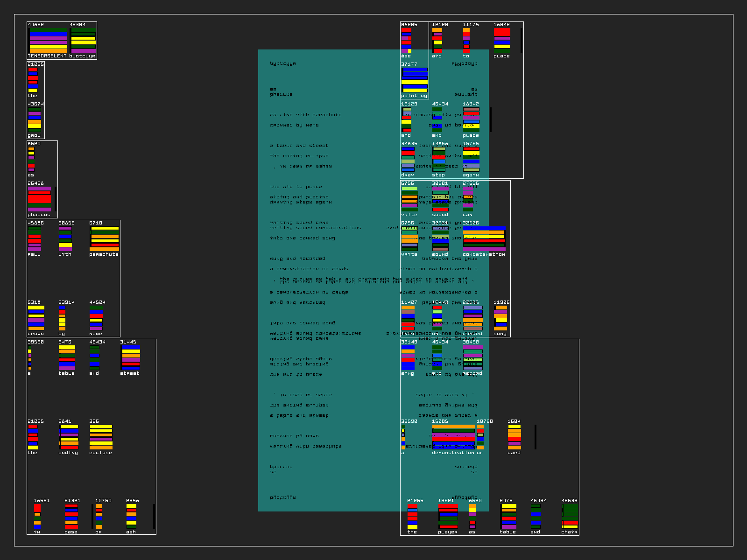747x560 pixels.
Task: Click the 'a table and street' text line
Action: 299,146
